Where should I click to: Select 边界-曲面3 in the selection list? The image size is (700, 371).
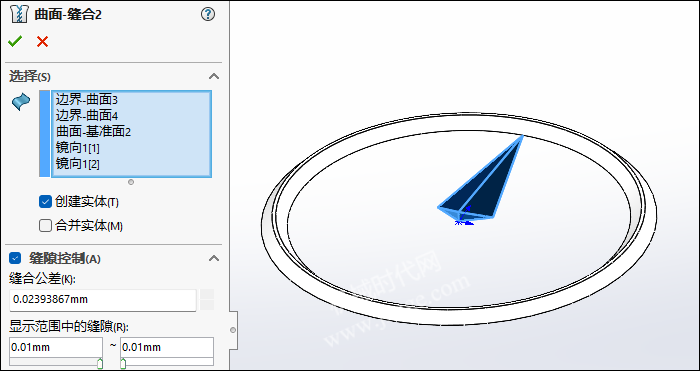87,99
